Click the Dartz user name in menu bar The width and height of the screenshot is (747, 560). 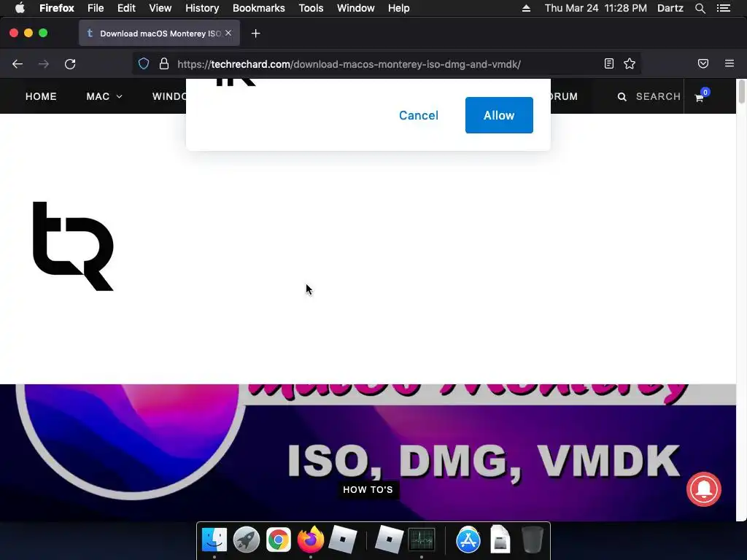[670, 8]
